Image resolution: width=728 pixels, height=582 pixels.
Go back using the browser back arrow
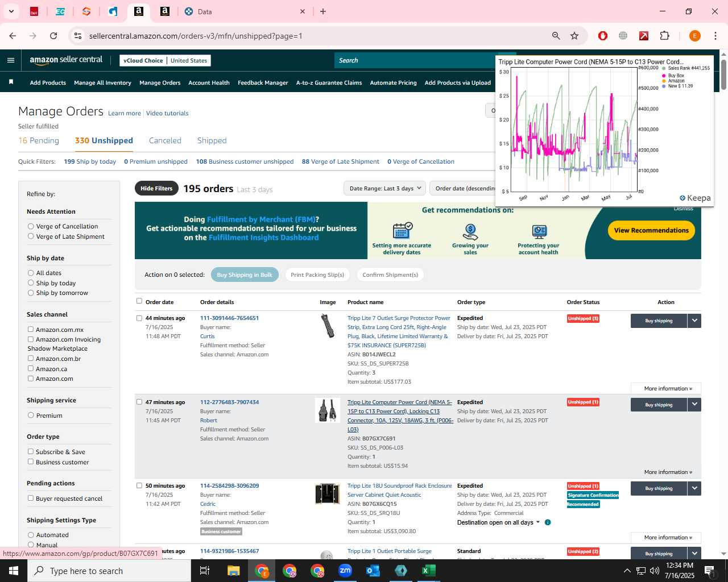13,36
